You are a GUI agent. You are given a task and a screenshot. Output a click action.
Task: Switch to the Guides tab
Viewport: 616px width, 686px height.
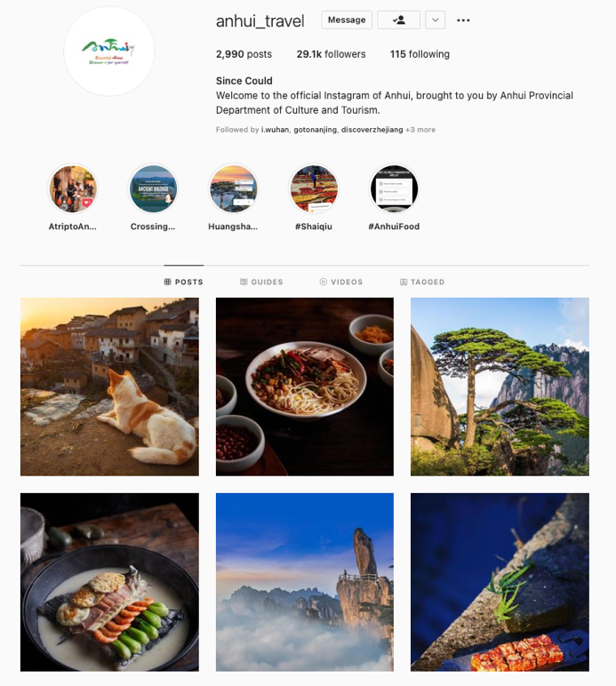click(261, 282)
